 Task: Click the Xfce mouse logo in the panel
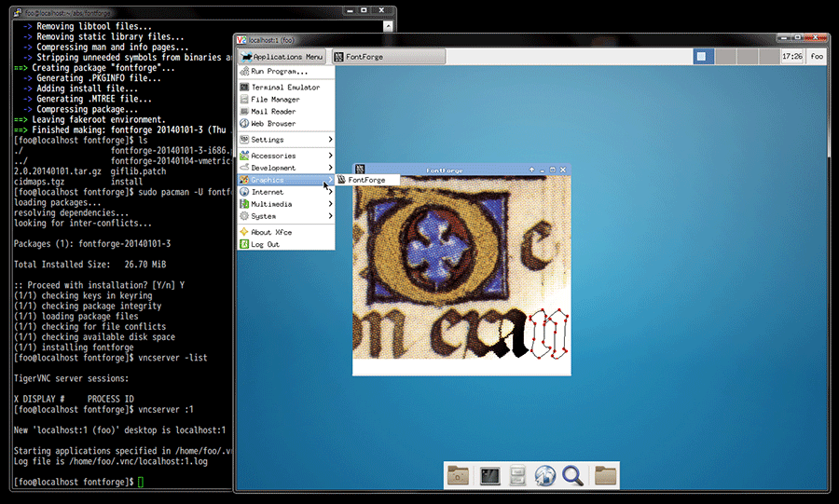pos(246,57)
